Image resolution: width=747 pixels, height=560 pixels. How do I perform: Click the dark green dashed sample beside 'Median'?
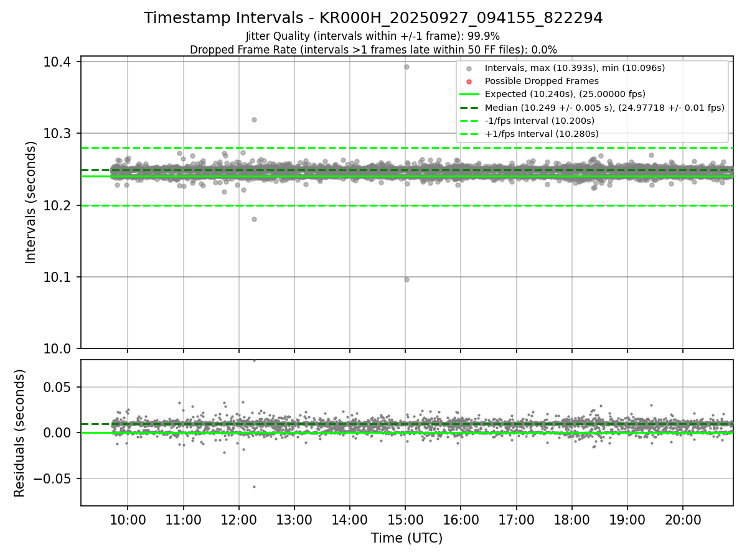pos(469,107)
